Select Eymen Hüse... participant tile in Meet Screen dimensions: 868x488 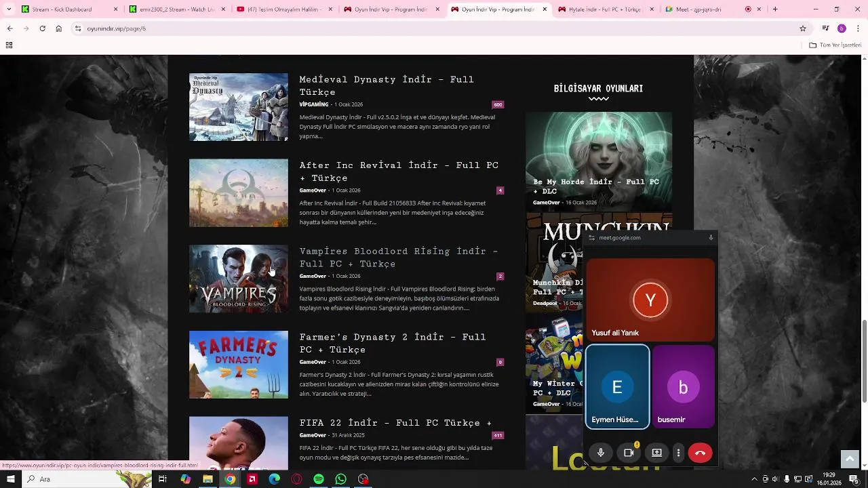[x=618, y=387]
